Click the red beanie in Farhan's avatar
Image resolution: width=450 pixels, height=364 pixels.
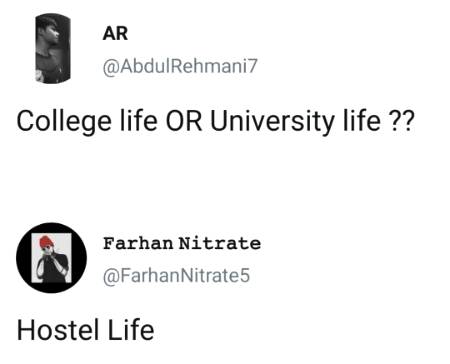[x=46, y=242]
